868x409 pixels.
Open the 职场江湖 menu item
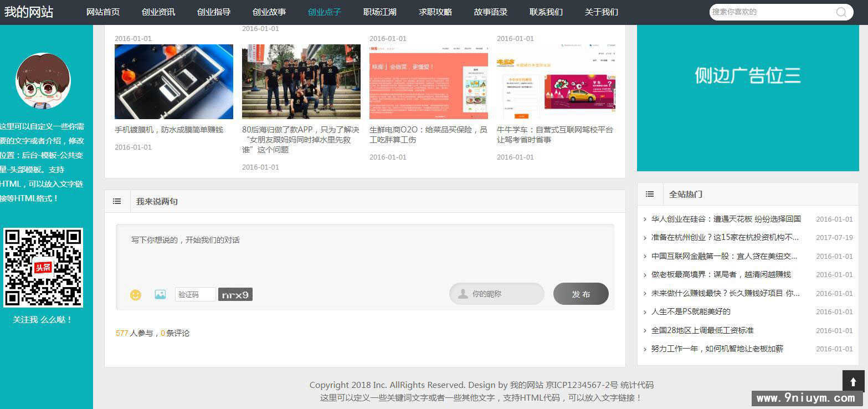tap(379, 12)
